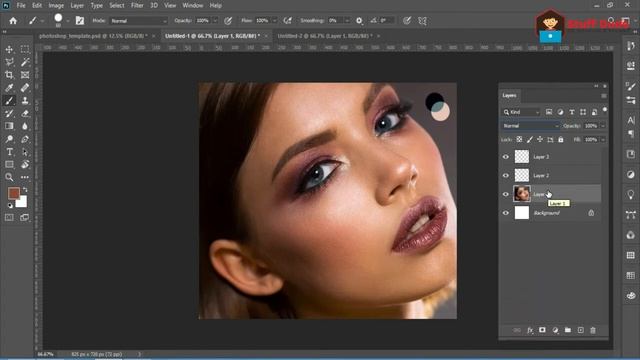Viewport: 640px width, 360px height.
Task: Hide the Background layer
Action: pos(506,213)
